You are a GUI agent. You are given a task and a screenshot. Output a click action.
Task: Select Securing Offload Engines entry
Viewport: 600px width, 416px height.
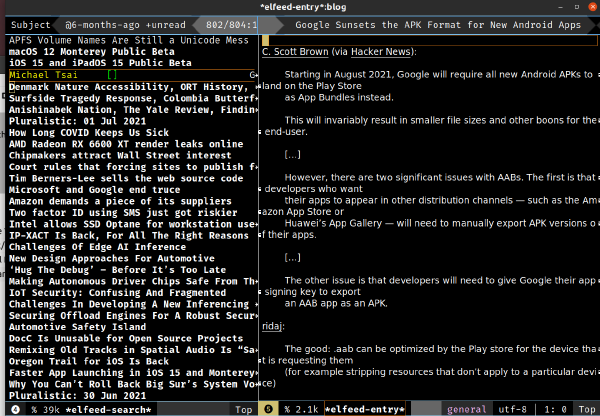pos(133,316)
